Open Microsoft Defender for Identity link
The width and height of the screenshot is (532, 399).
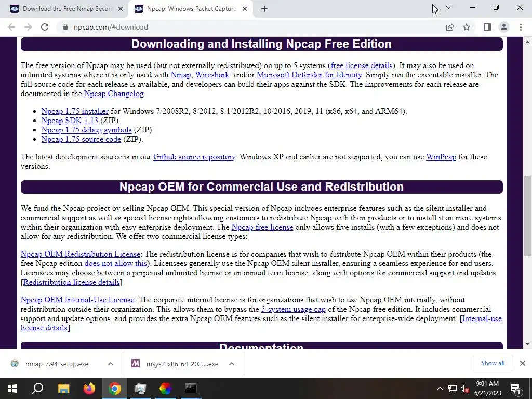pyautogui.click(x=309, y=75)
